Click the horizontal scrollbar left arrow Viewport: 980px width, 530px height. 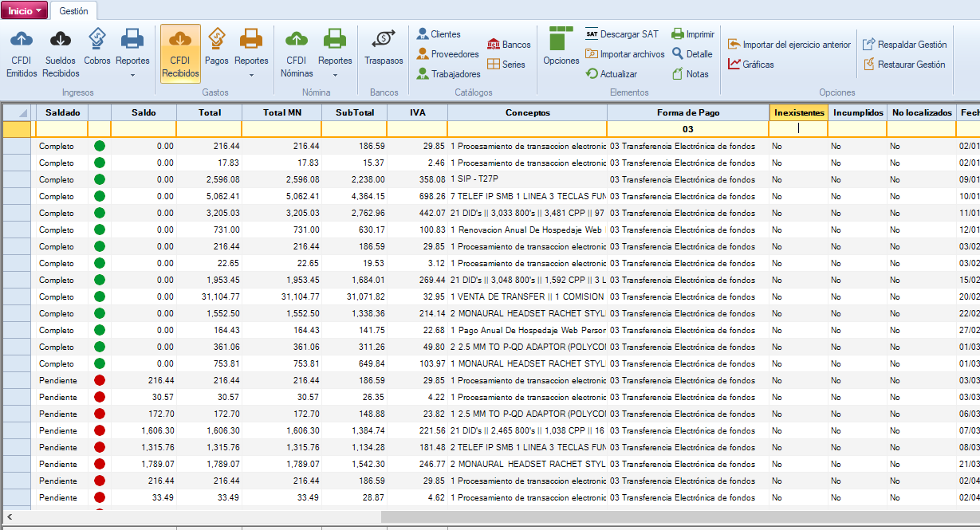point(9,516)
